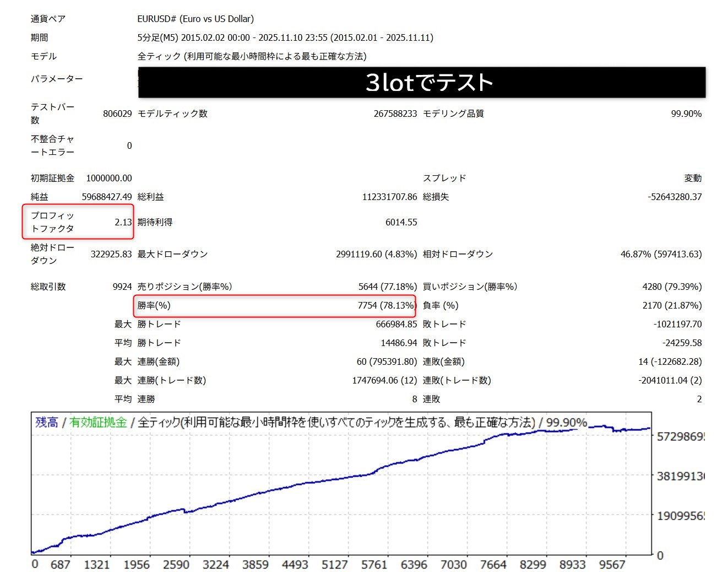Screen dimensions: 728x572
Task: Click the 期待利得 value 6014.55
Action: pyautogui.click(x=401, y=222)
